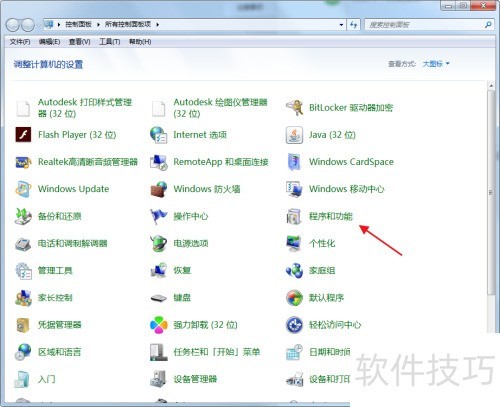Open 默认程序 icon
This screenshot has width=500, height=407.
[294, 298]
